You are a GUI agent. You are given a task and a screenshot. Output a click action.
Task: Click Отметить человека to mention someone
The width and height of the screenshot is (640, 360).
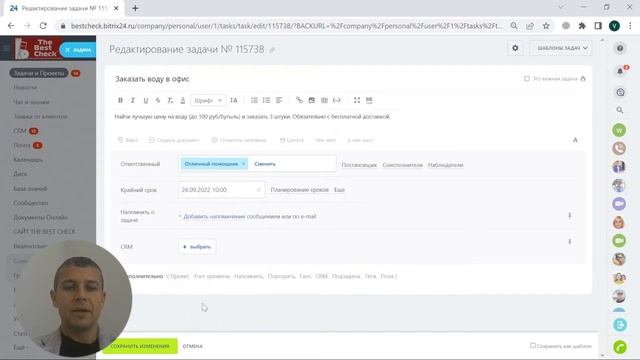coord(239,140)
